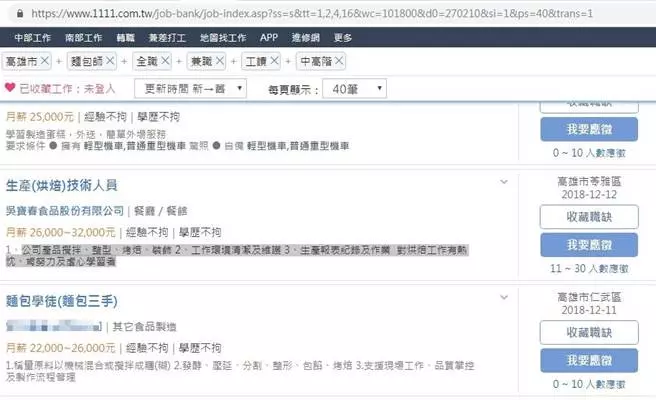Click the date 2018-12-11
Viewport: 656px width, 400px height.
[589, 310]
